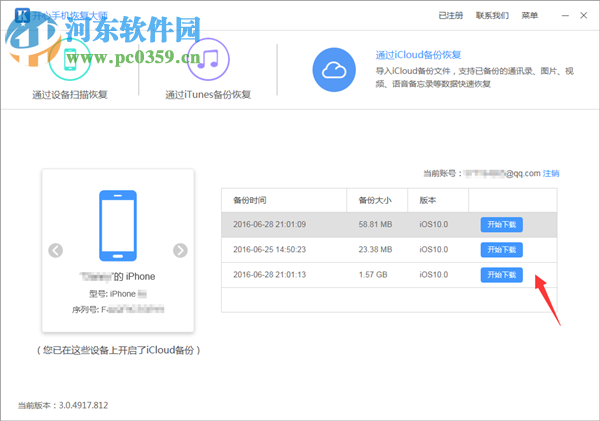Start download for 1.57 GB backup
The image size is (600, 421).
pyautogui.click(x=502, y=275)
